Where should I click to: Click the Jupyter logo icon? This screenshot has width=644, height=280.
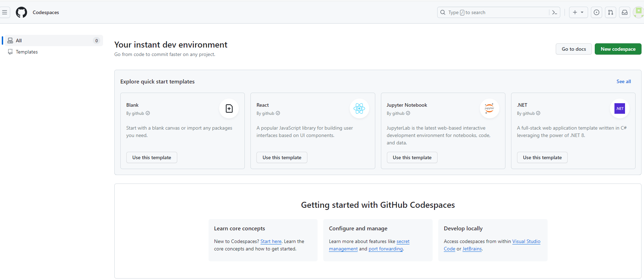pos(489,108)
